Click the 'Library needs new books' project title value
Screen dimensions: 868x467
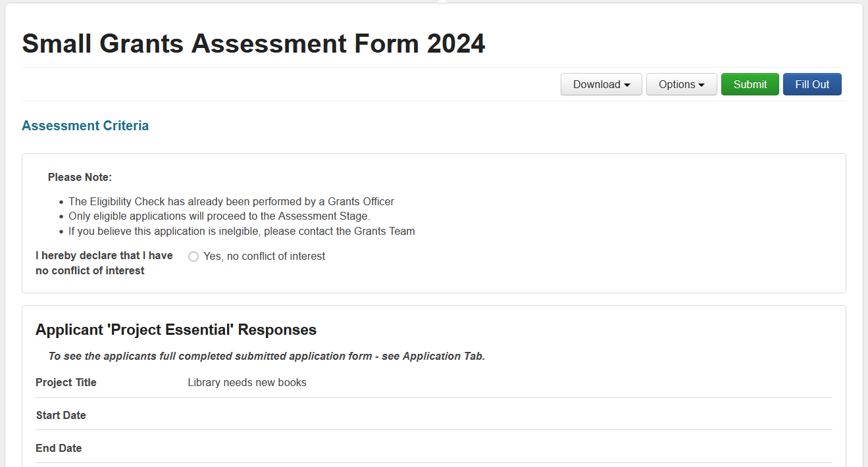247,383
